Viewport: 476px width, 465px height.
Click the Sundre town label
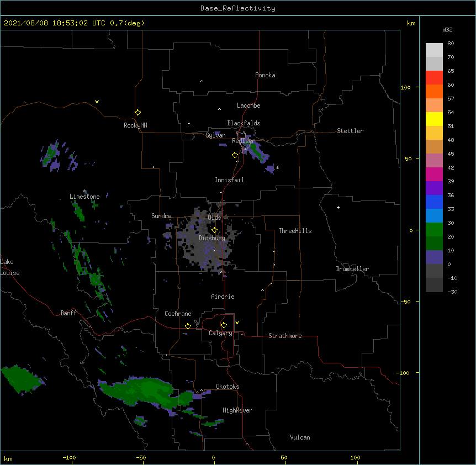tap(161, 216)
